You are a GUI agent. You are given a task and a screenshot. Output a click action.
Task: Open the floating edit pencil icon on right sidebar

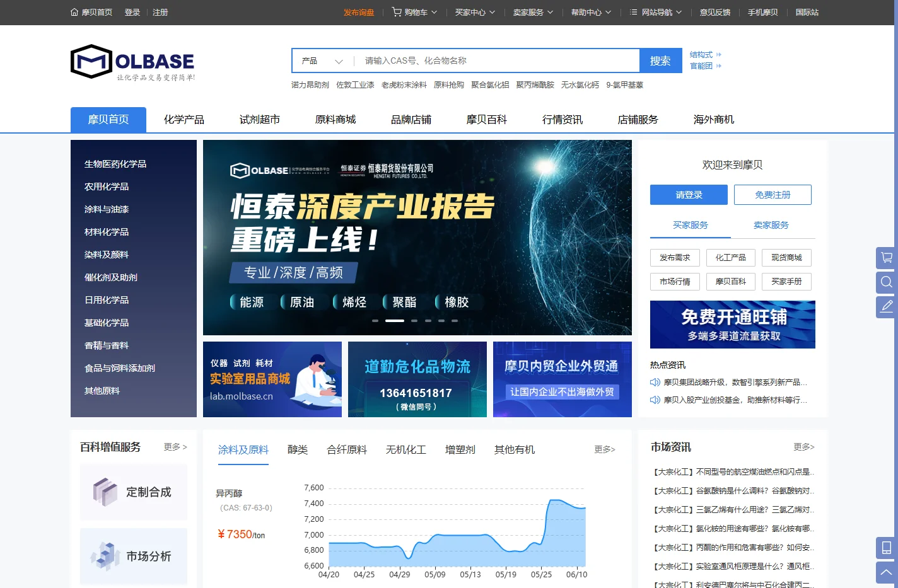[x=887, y=307]
